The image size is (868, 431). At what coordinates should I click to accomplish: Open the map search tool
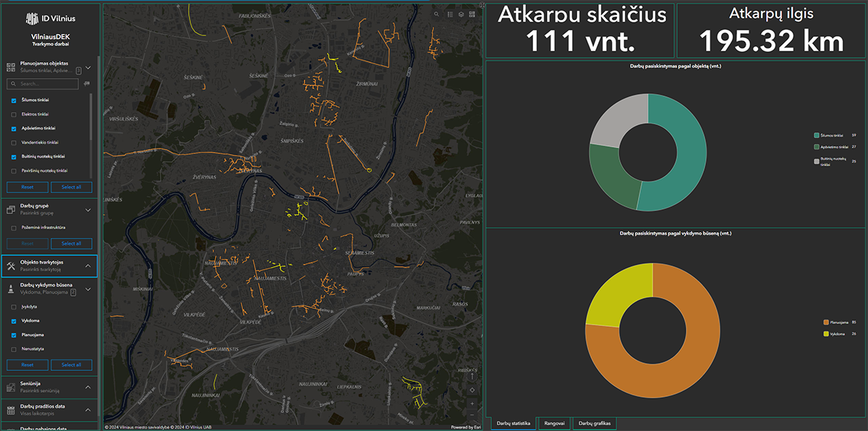(437, 14)
